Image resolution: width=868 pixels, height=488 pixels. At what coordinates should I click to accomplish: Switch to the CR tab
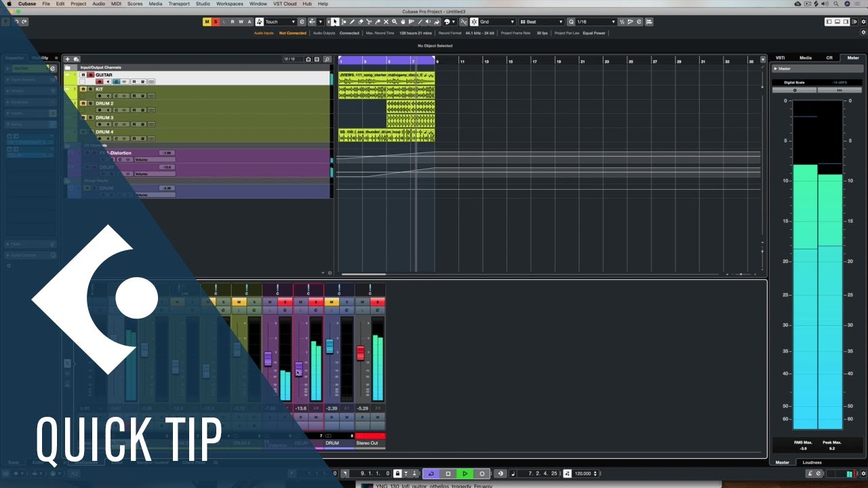(829, 58)
